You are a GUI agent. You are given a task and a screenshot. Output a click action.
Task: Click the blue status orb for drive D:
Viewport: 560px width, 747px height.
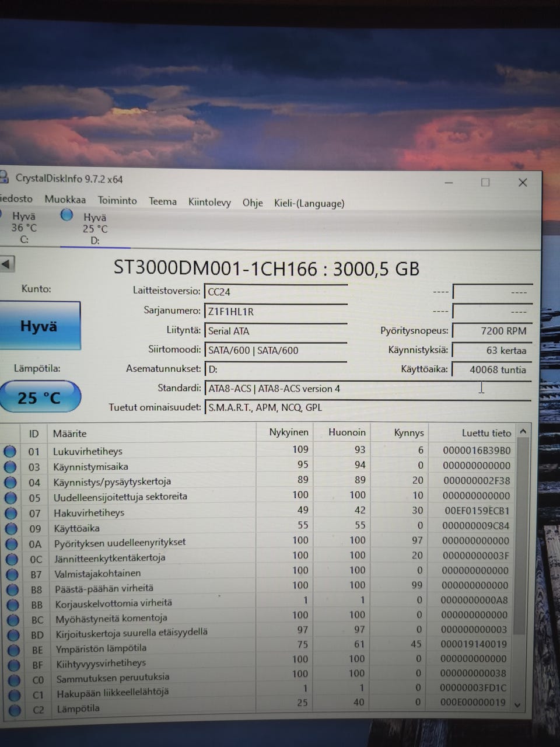tap(67, 215)
